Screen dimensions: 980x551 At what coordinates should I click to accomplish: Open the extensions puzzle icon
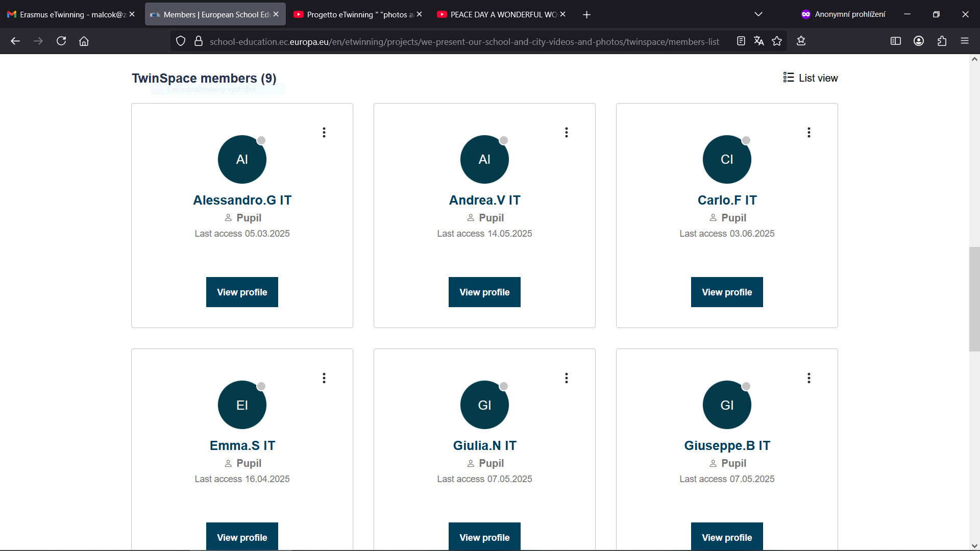[x=942, y=41]
